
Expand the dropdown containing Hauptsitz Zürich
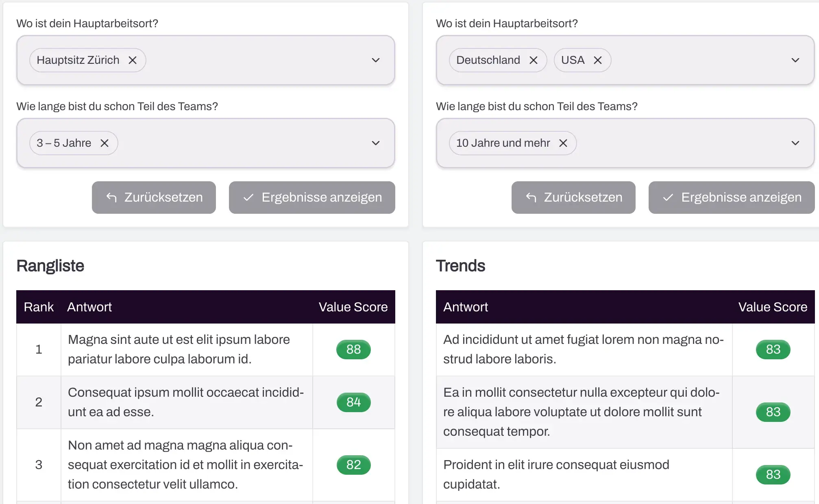[x=376, y=60]
